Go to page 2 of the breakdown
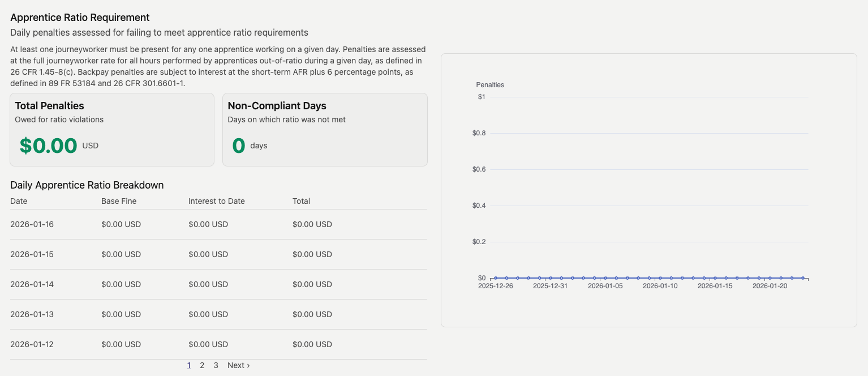The image size is (868, 376). [x=202, y=365]
